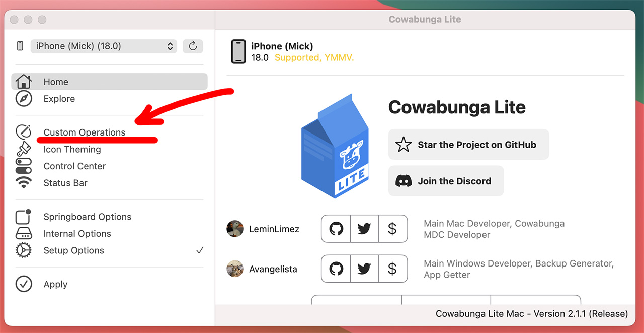The width and height of the screenshot is (644, 333).
Task: Click LeminLimez's avatar picture
Action: 235,229
